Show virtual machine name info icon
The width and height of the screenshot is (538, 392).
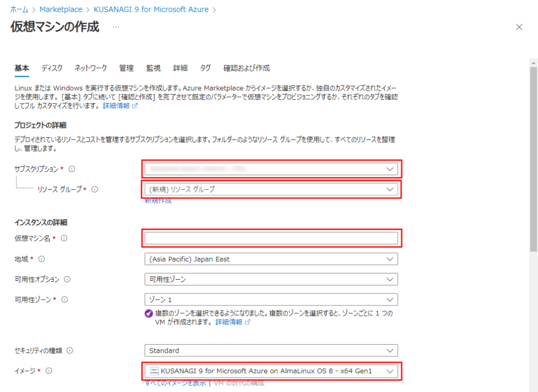64,238
